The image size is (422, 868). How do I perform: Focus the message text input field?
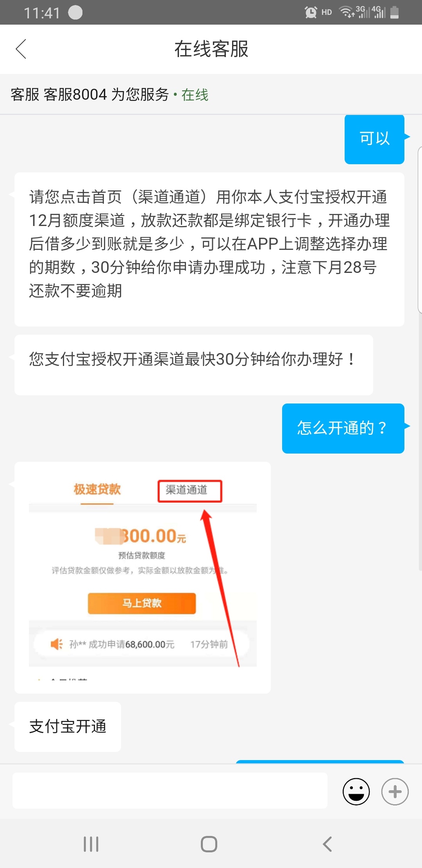[170, 791]
